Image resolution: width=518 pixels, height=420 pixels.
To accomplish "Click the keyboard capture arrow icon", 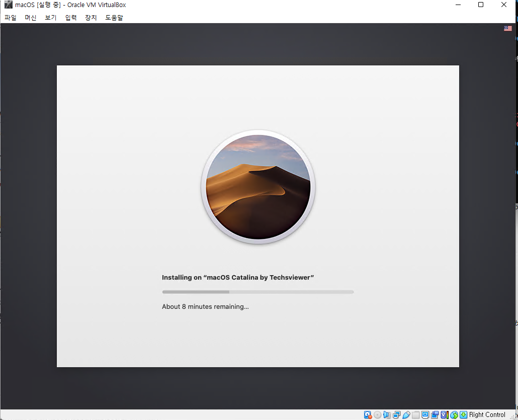I will [464, 414].
